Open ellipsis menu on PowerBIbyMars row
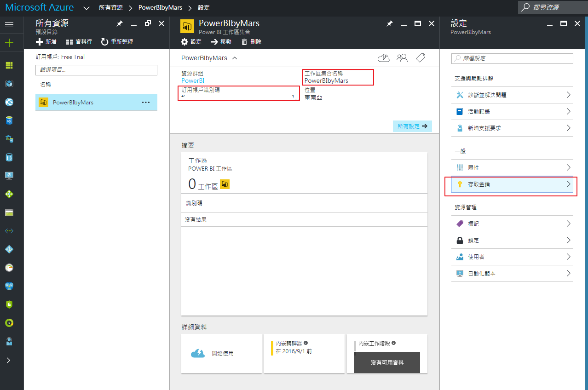The height and width of the screenshot is (390, 588). tap(146, 103)
